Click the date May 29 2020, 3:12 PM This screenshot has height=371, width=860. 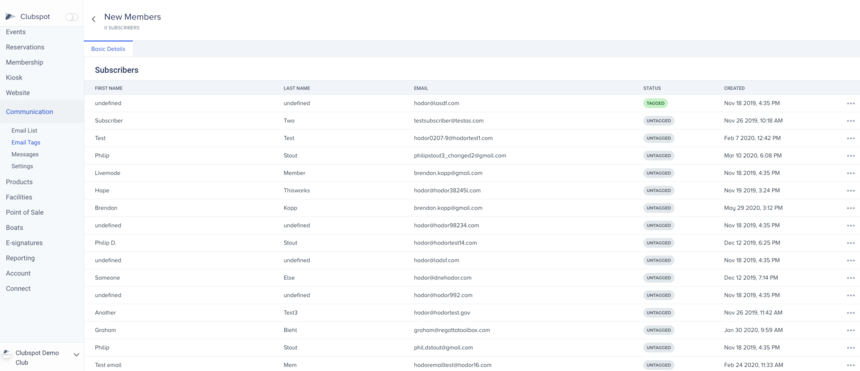(753, 208)
